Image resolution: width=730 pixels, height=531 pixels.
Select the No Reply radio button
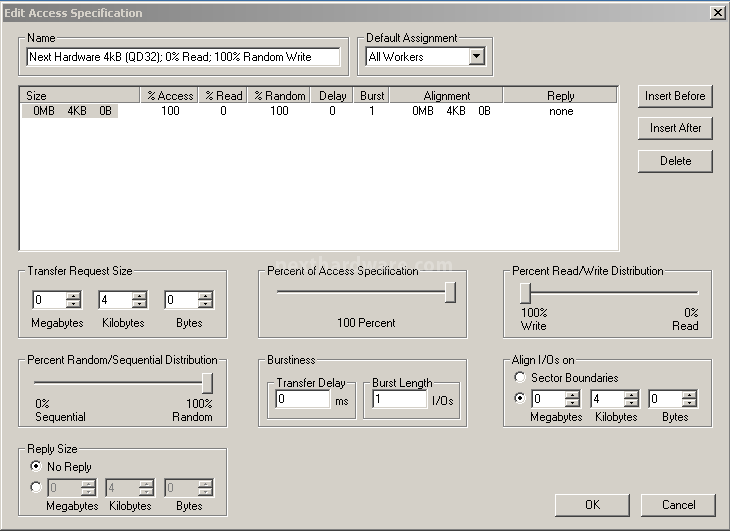pos(36,466)
